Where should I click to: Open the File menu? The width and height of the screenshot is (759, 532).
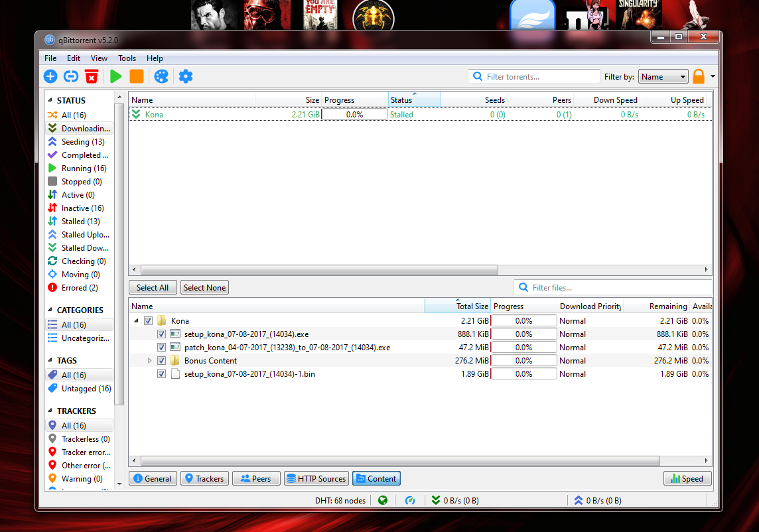(50, 58)
